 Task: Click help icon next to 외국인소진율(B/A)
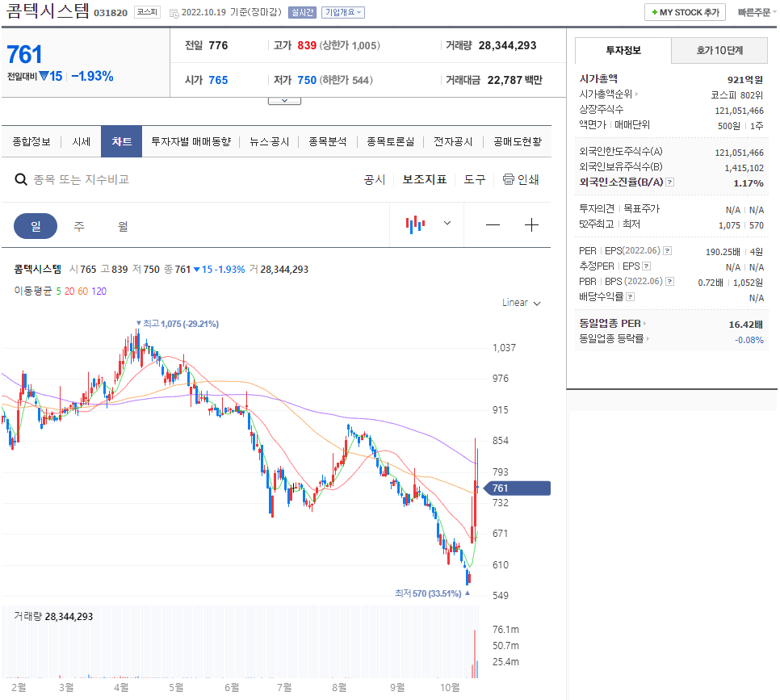pyautogui.click(x=670, y=182)
